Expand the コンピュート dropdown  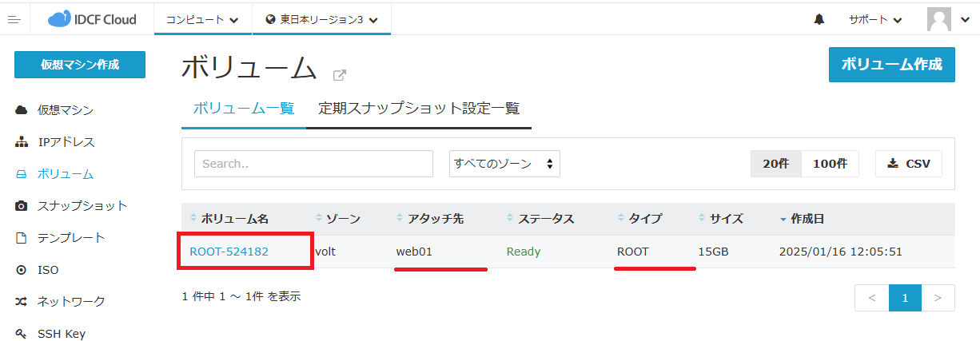tap(202, 20)
